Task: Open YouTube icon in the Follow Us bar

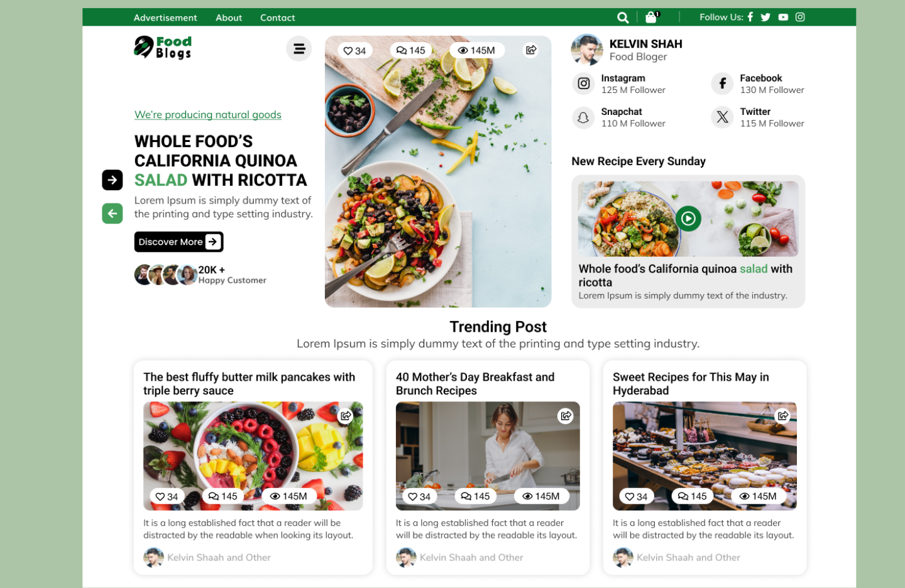Action: pyautogui.click(x=783, y=18)
